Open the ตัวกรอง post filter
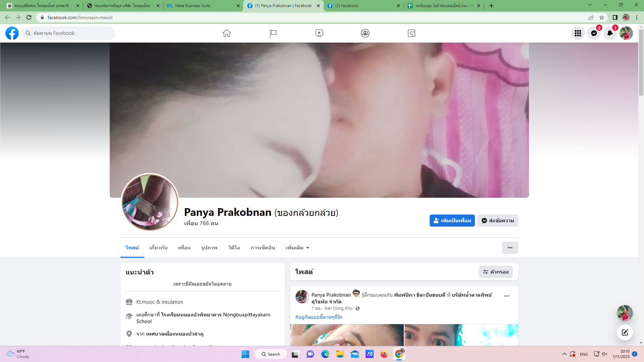644x362 pixels. click(495, 272)
